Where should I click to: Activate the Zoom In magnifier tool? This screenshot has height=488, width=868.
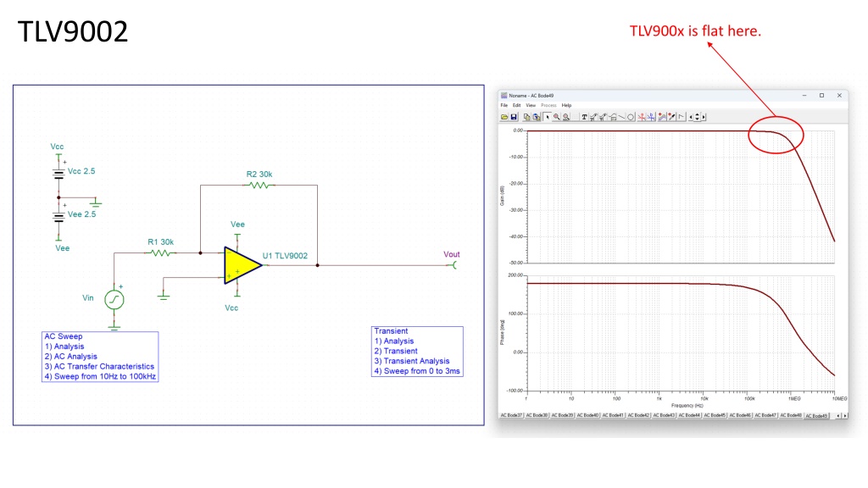pyautogui.click(x=556, y=117)
